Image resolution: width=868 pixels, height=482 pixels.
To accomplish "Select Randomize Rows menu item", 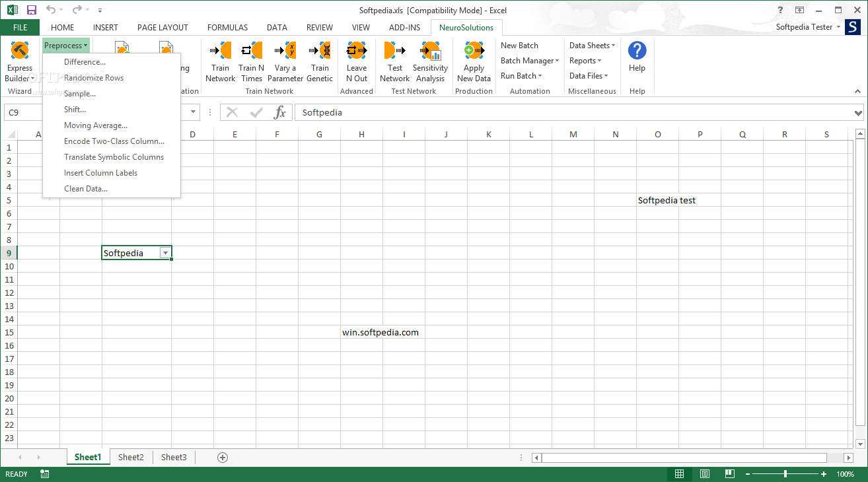I will (112, 78).
